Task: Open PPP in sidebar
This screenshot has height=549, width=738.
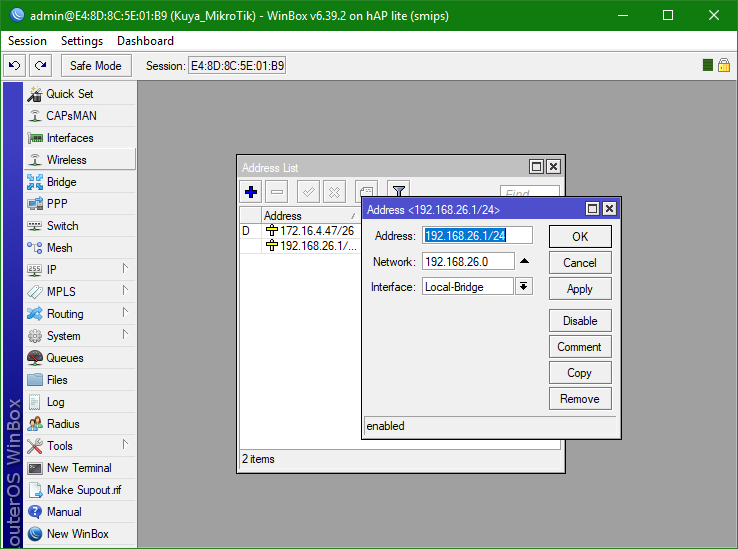Action: [80, 204]
